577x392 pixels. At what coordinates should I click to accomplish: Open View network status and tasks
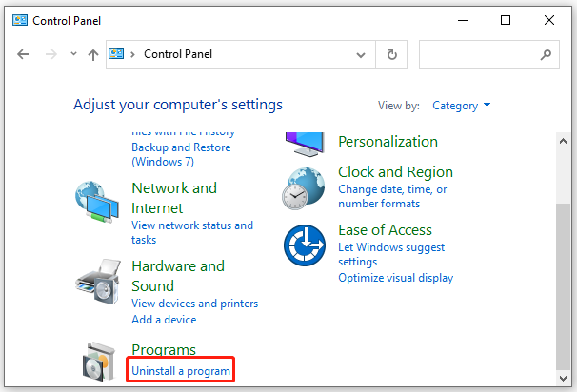[x=192, y=232]
